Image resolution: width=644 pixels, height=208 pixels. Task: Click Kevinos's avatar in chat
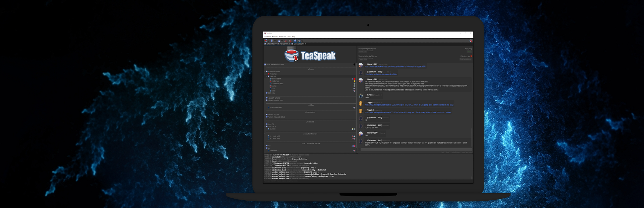pos(361,96)
